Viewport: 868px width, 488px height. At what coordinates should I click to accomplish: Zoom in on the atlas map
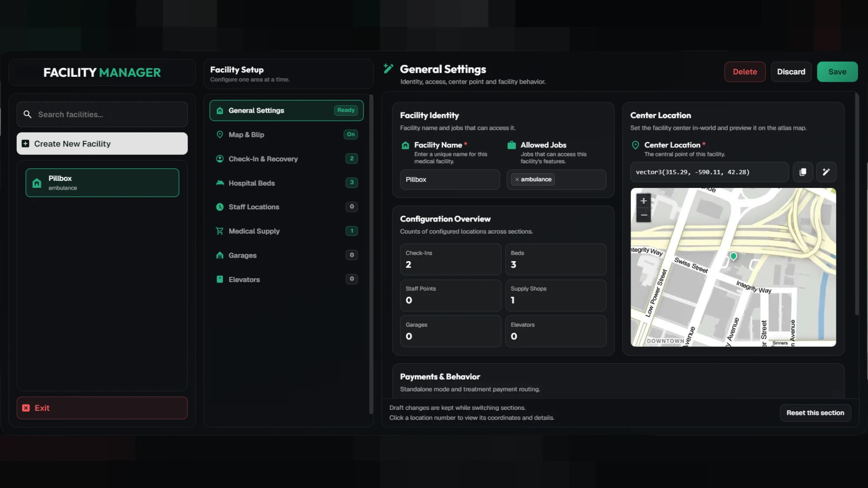click(x=644, y=201)
